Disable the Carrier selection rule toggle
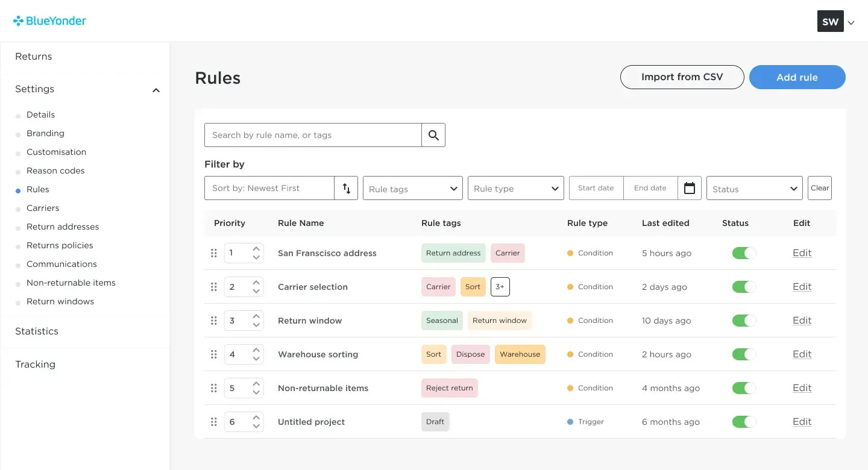This screenshot has width=868, height=470. 744,287
